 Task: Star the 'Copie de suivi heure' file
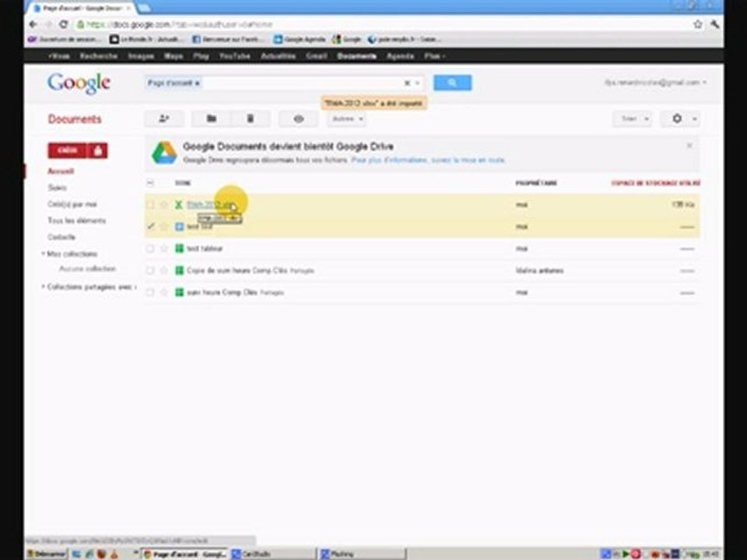tap(164, 271)
